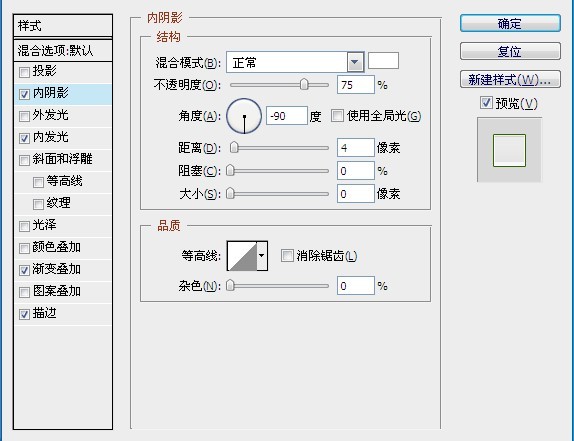574x441 pixels.
Task: Enable 消除锯齿 anti-alias checkbox
Action: tap(287, 255)
